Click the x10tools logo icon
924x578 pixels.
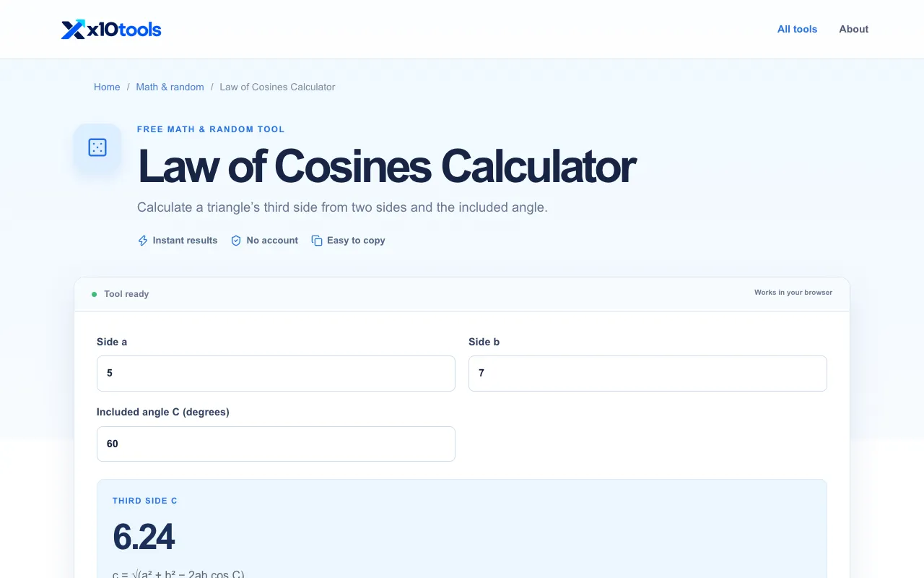coord(74,30)
